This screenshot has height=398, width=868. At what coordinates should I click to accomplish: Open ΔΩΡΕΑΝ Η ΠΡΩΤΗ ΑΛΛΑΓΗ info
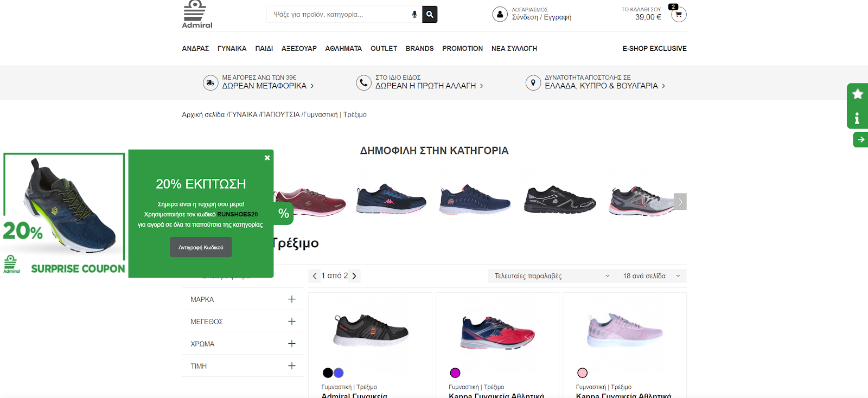429,86
